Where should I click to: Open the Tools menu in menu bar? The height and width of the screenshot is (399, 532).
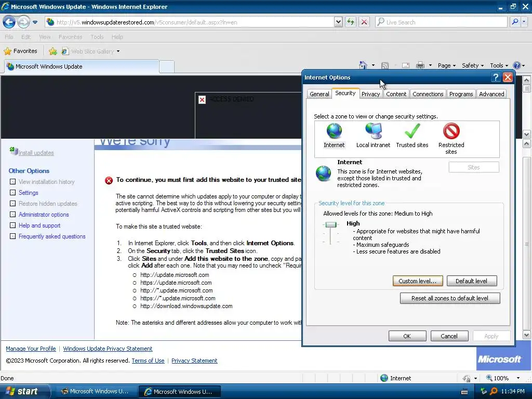97,37
